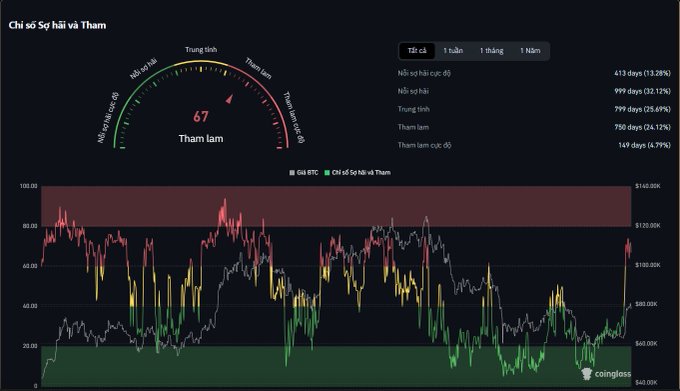The image size is (680, 391).
Task: Click the "100.00" left axis label
Action: (x=29, y=186)
